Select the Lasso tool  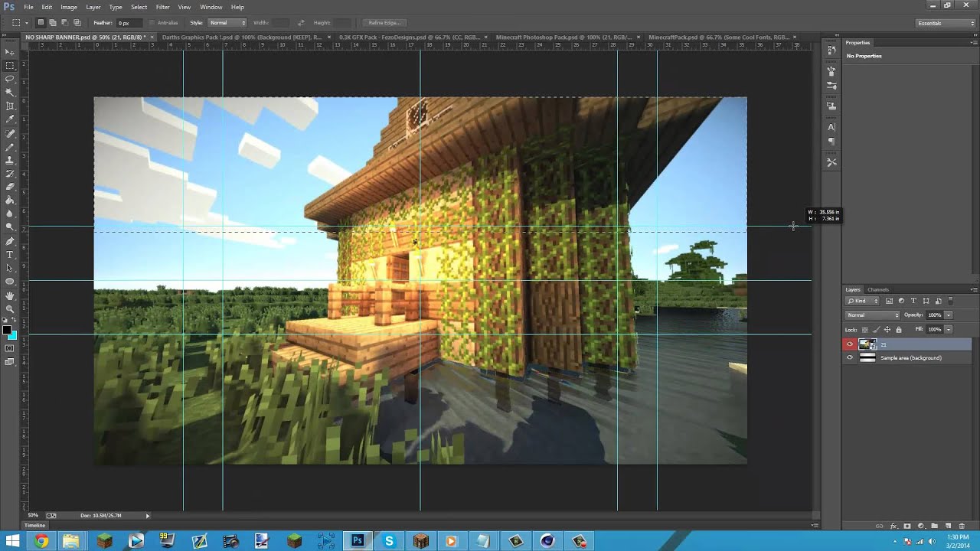click(x=10, y=79)
